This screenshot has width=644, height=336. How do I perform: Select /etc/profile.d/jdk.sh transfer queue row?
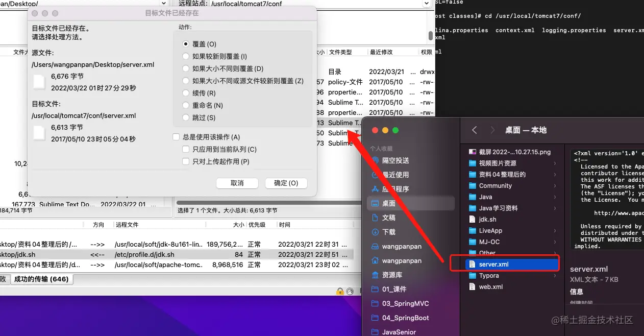click(177, 254)
